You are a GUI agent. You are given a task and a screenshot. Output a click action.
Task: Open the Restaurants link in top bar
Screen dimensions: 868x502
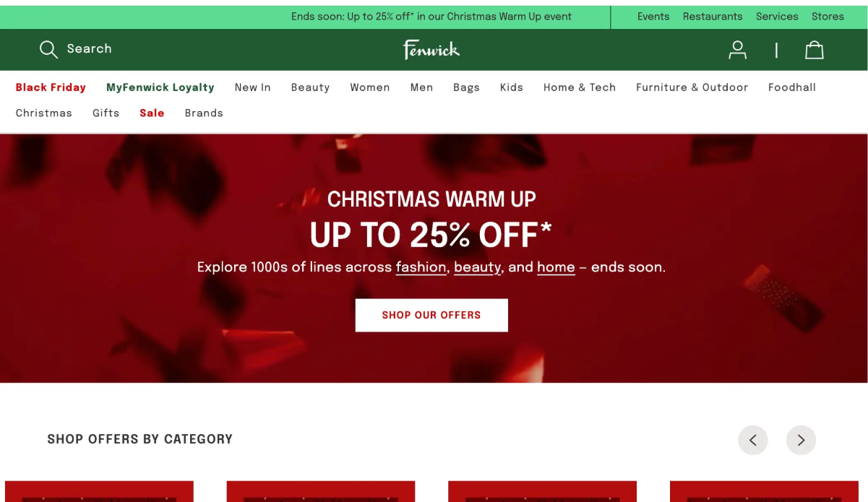713,17
